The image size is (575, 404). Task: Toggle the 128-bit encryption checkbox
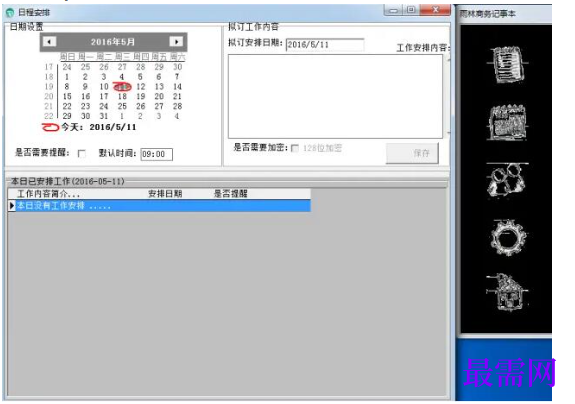(x=295, y=148)
